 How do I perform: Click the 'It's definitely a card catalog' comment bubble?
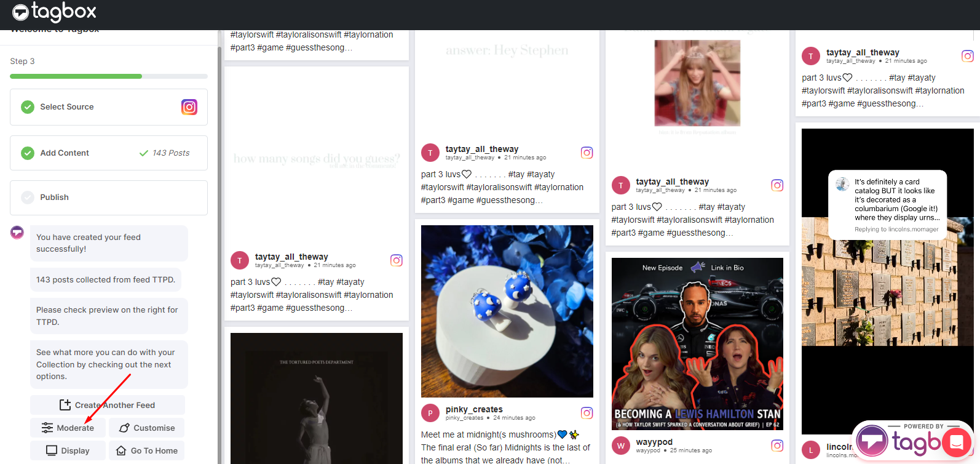pos(888,205)
